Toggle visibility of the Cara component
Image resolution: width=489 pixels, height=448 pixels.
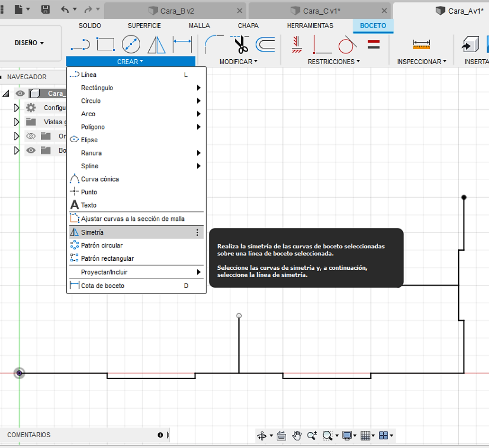click(20, 93)
